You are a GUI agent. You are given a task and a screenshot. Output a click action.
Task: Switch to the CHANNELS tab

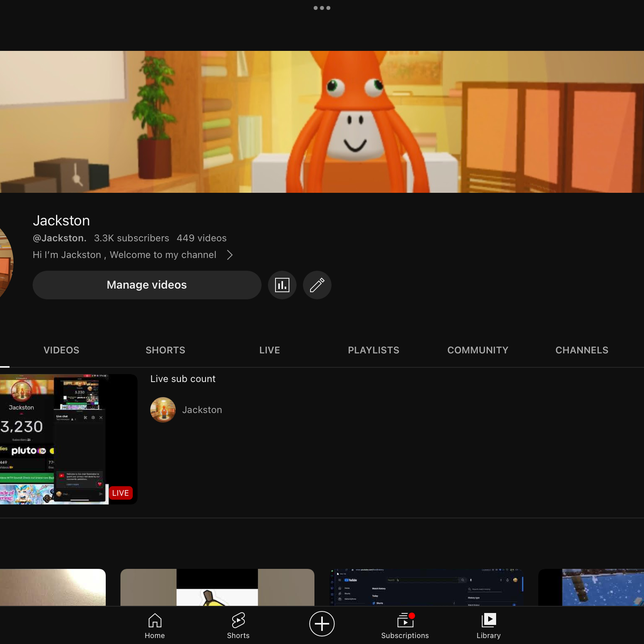coord(582,350)
